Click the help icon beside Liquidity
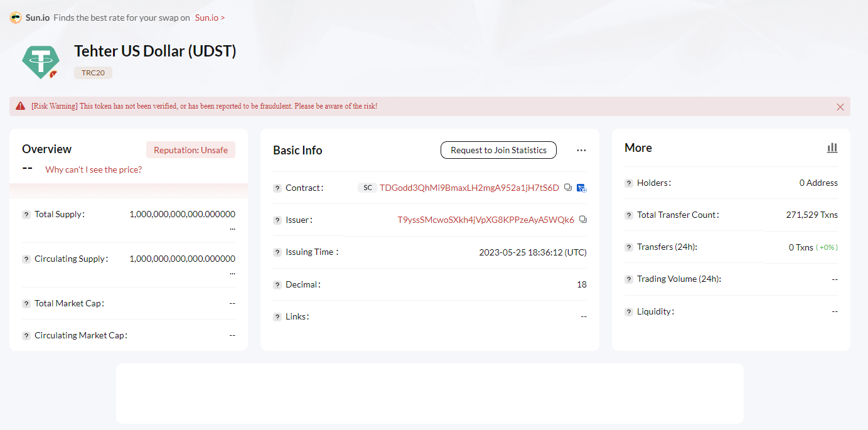This screenshot has width=868, height=430. 629,312
